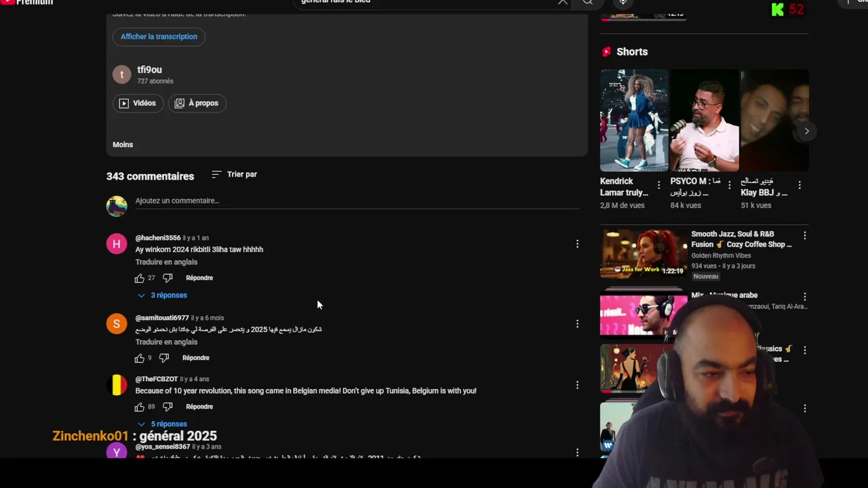Open options for Klay BBJ Short

tap(800, 185)
